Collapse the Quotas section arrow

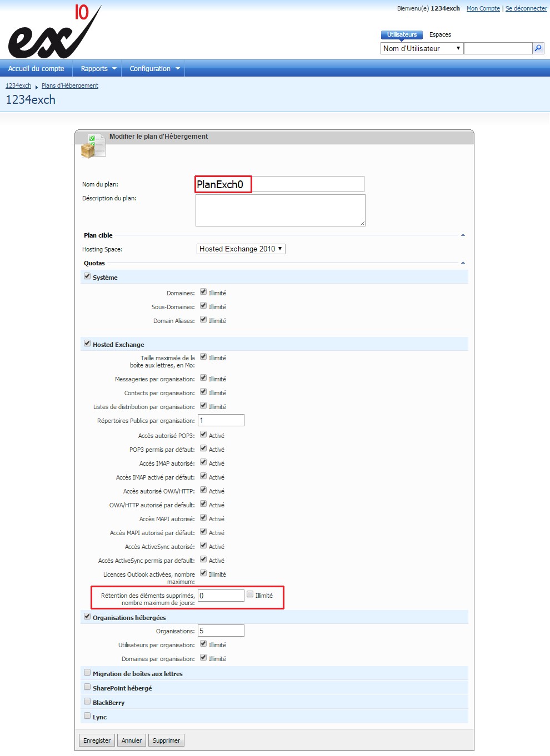pos(463,263)
